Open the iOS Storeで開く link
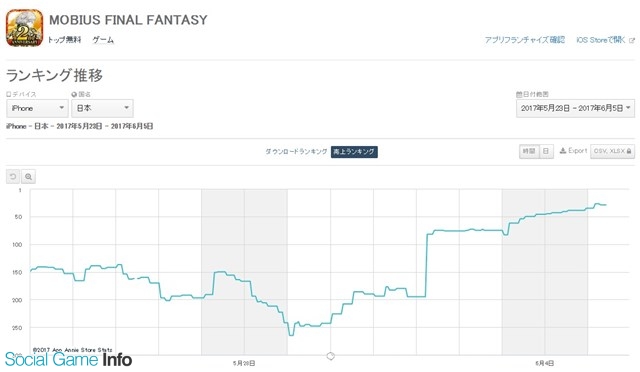 click(600, 40)
